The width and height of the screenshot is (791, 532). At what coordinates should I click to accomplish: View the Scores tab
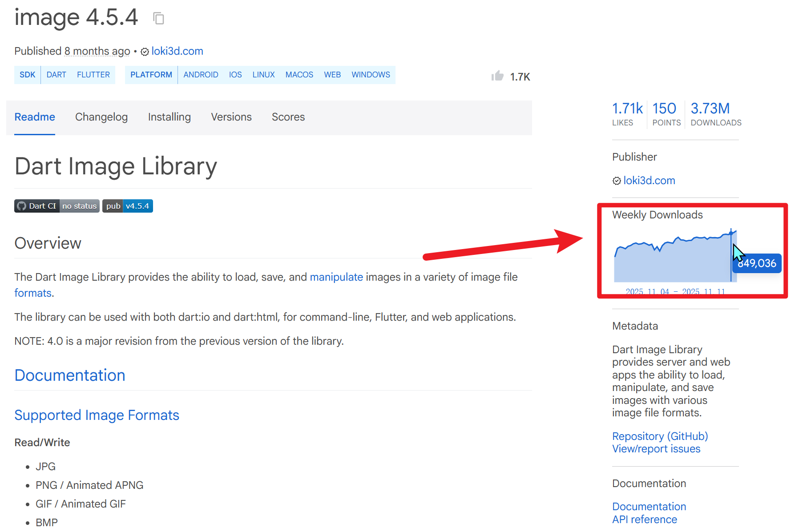(x=288, y=117)
